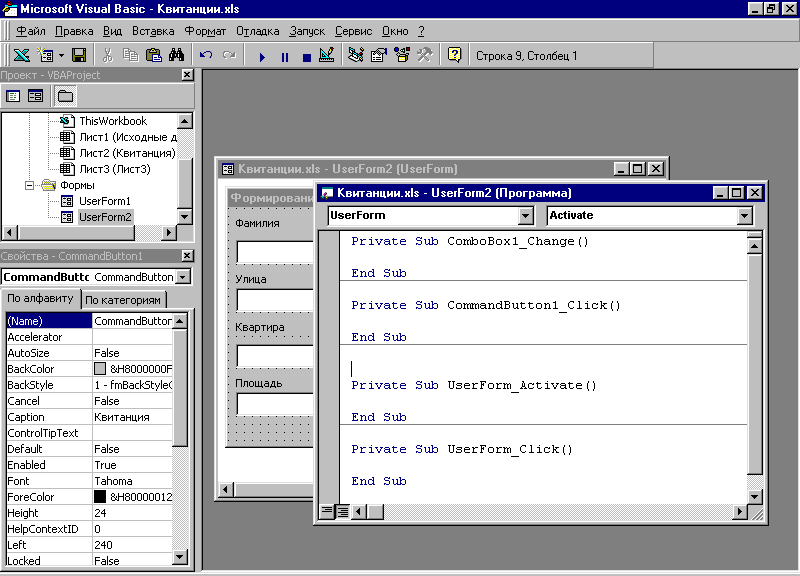Click the Paste clipboard icon

(x=154, y=55)
